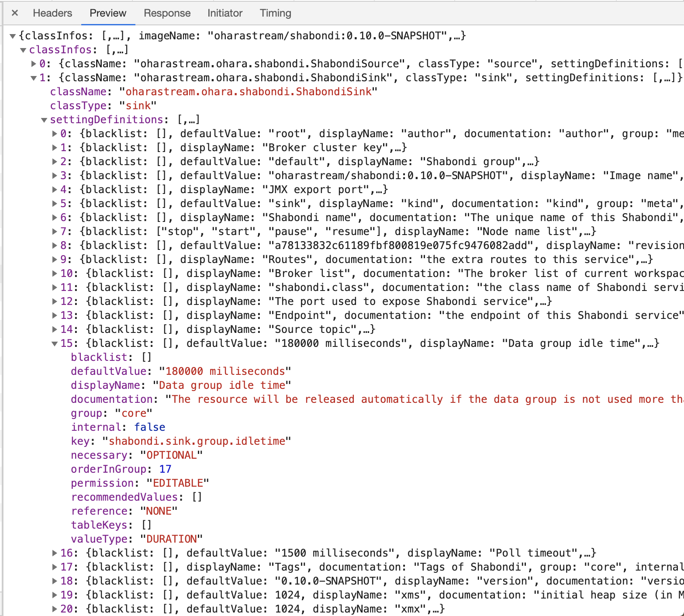Expand setting 16 Poll timeout
The image size is (684, 616).
tap(55, 553)
